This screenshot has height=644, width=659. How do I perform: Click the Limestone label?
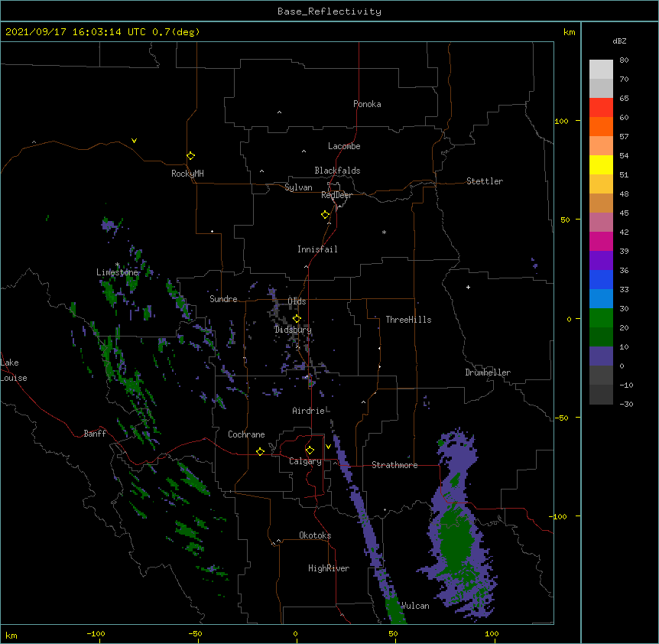coord(117,272)
